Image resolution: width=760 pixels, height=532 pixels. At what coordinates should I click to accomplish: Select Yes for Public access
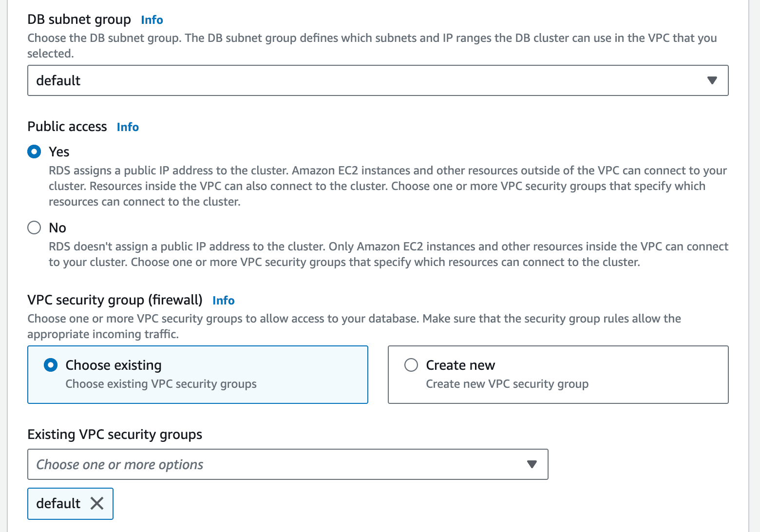click(x=34, y=152)
